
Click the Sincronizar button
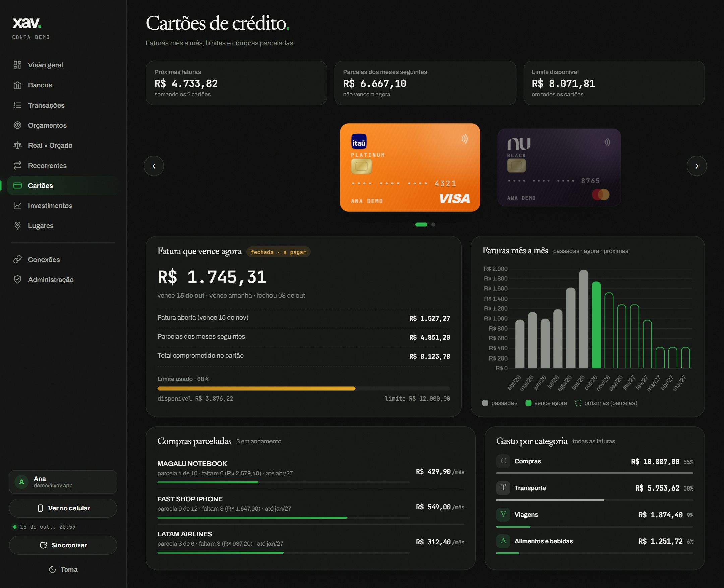click(63, 545)
